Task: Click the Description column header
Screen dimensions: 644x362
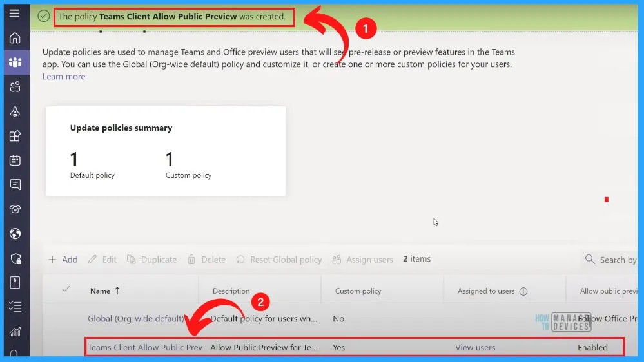Action: [x=231, y=291]
